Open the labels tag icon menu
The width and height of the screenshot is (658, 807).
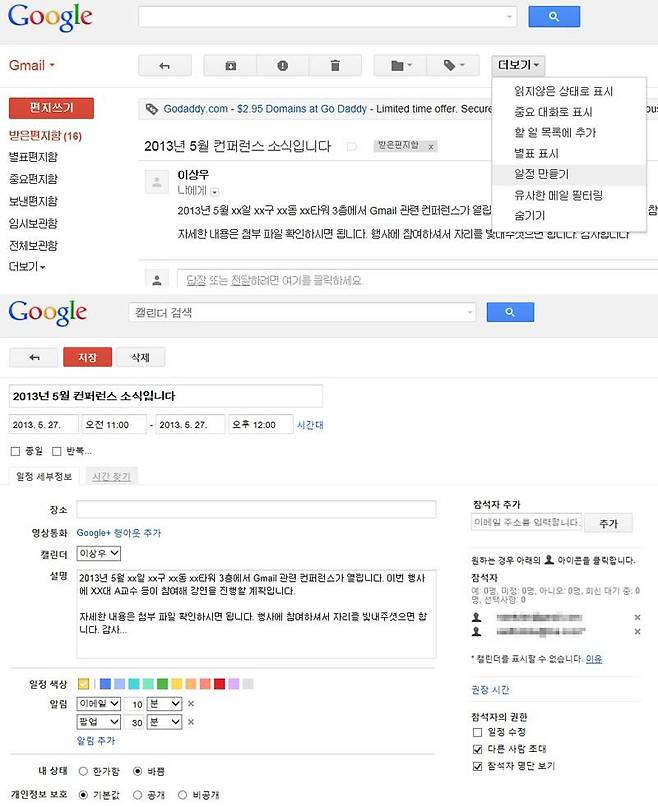(x=454, y=66)
